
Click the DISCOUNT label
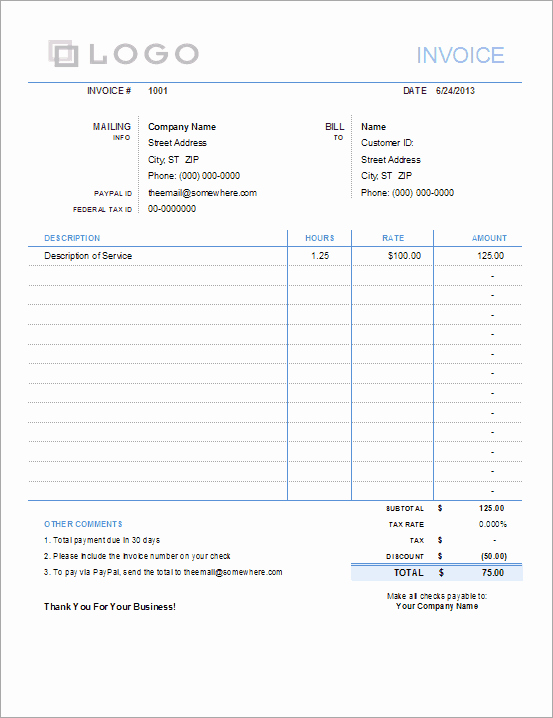coord(405,557)
